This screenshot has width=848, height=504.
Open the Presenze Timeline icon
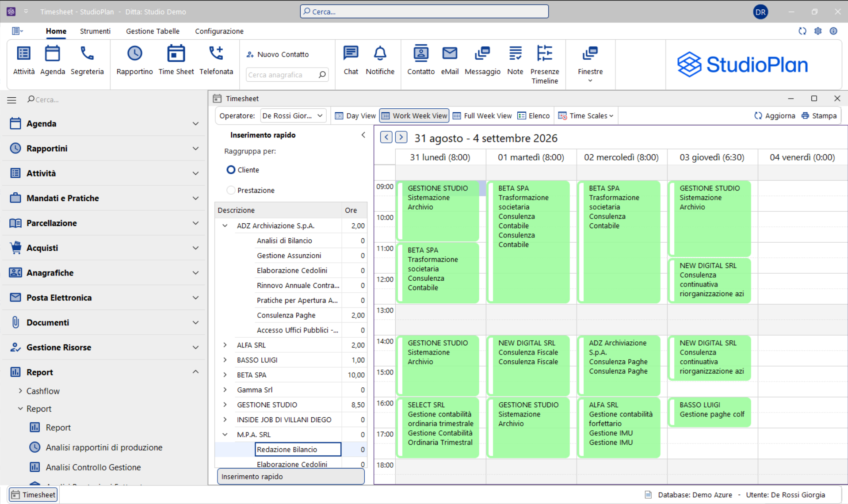[545, 64]
